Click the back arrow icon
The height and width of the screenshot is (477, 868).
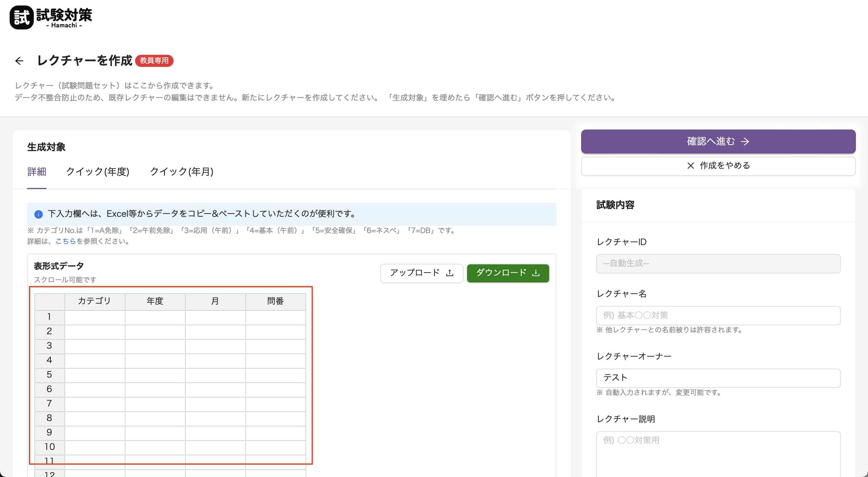point(19,61)
